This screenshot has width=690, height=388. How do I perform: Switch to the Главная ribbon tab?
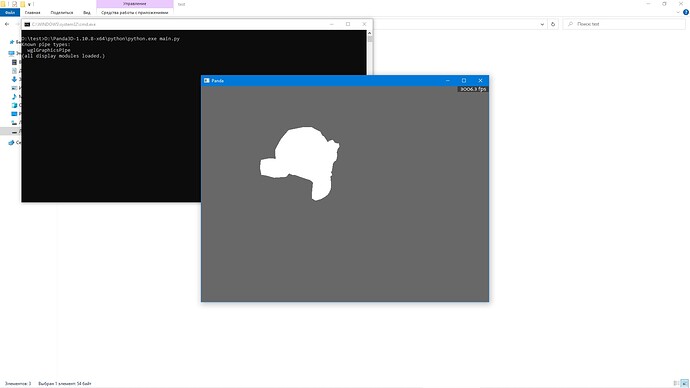pyautogui.click(x=33, y=12)
